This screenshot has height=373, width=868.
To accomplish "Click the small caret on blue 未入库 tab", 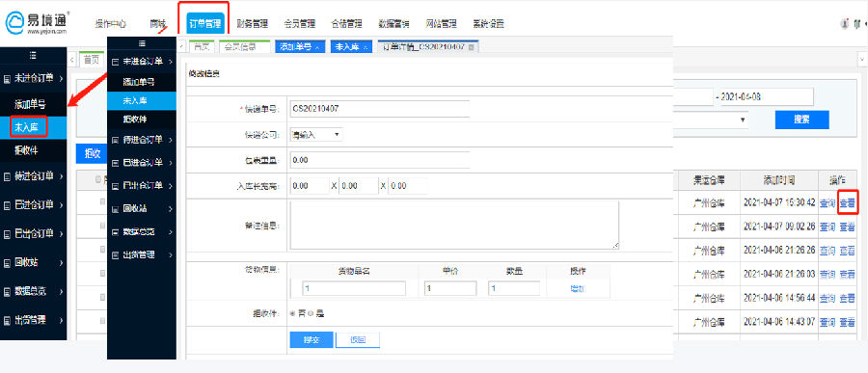I will (365, 48).
